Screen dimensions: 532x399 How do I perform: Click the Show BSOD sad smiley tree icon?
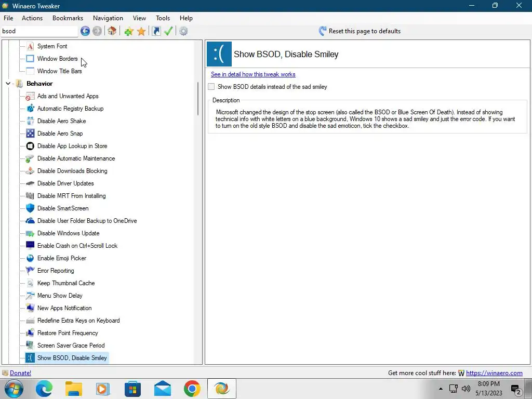[30, 358]
